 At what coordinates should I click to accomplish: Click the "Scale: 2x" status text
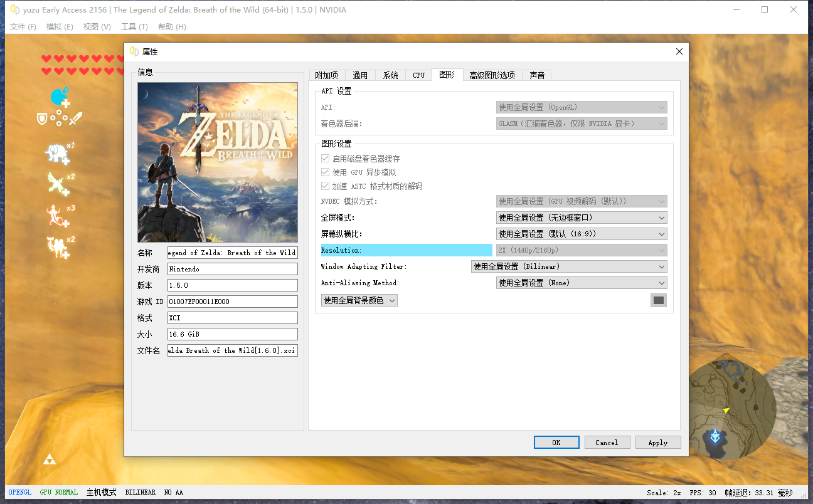pos(664,493)
